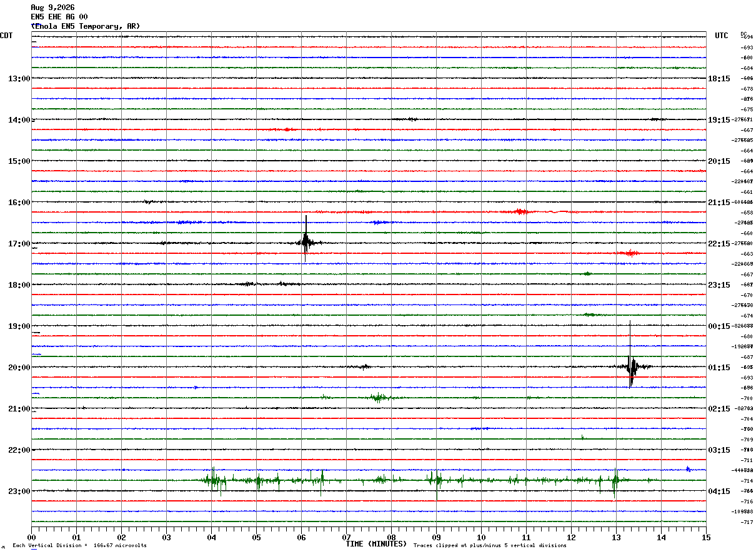The width and height of the screenshot is (756, 554).
Task: Click the 01:15 UTC time label
Action: click(719, 368)
